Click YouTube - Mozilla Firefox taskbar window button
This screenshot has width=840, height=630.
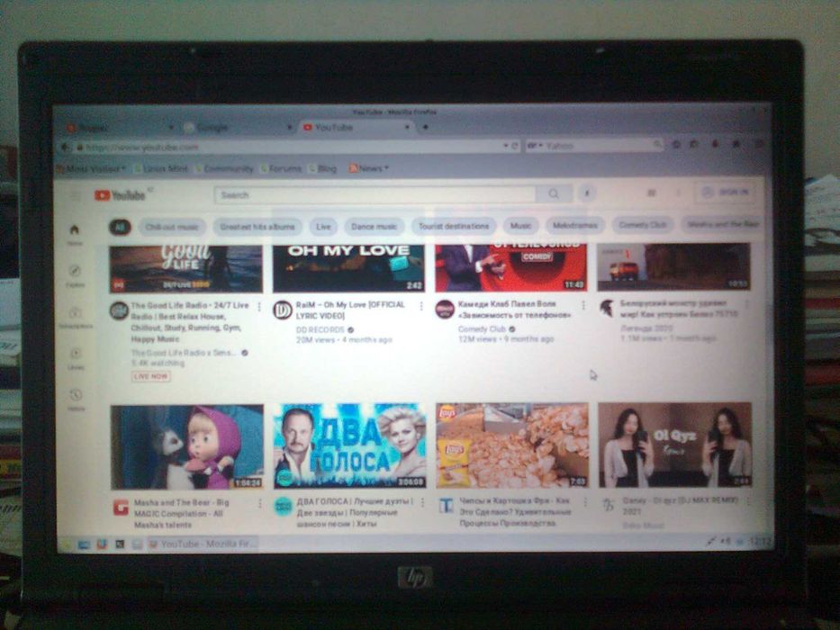pos(203,544)
